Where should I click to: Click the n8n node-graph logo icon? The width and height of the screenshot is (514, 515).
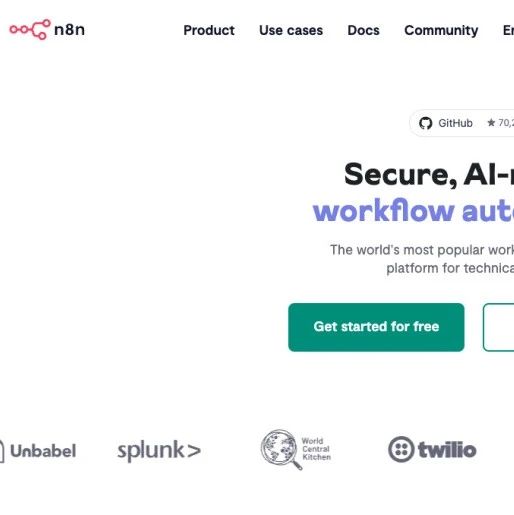30,30
